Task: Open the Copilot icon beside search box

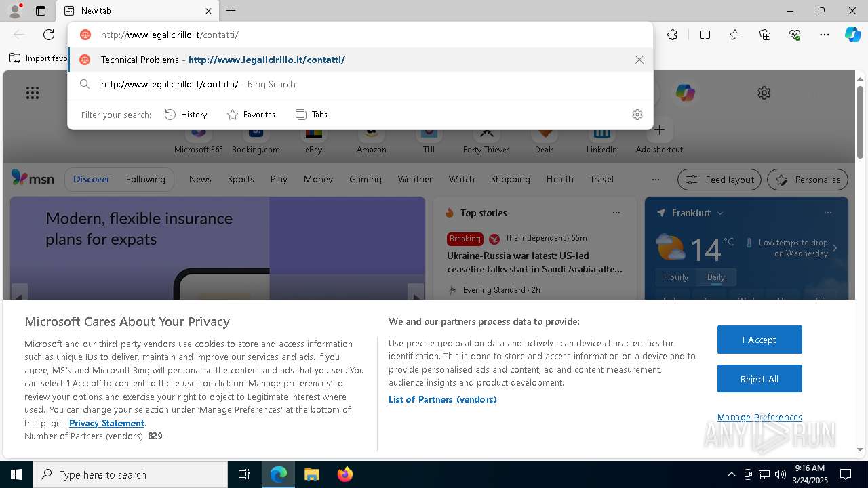Action: click(685, 93)
